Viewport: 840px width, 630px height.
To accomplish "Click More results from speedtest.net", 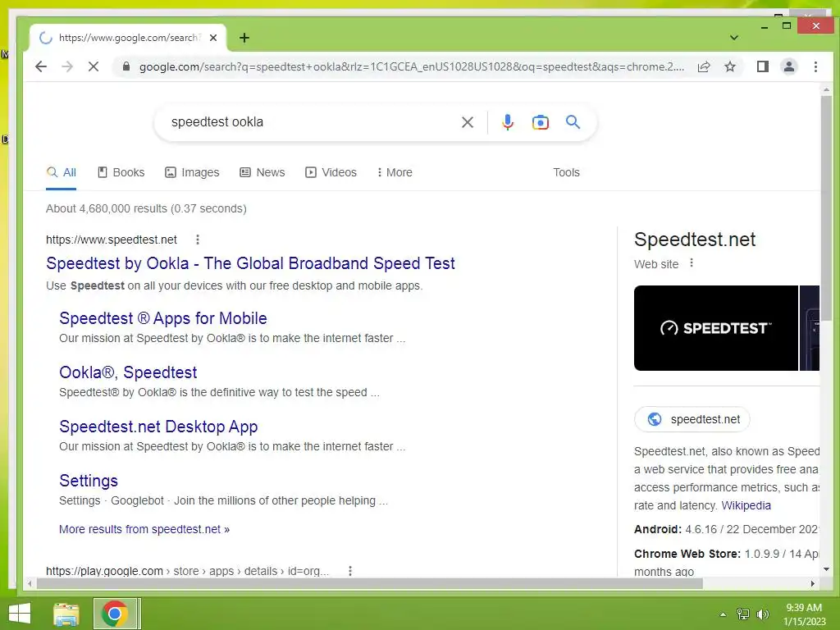I will (144, 529).
